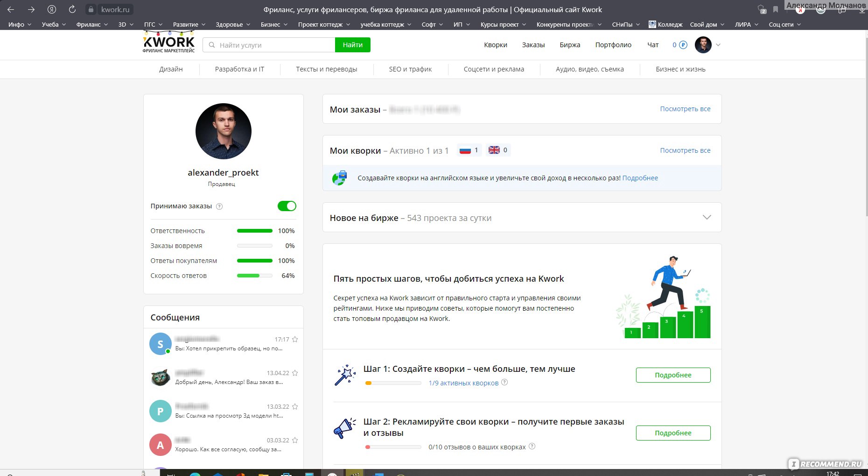The width and height of the screenshot is (868, 476).
Task: Star the 13.04.22 message
Action: (295, 373)
